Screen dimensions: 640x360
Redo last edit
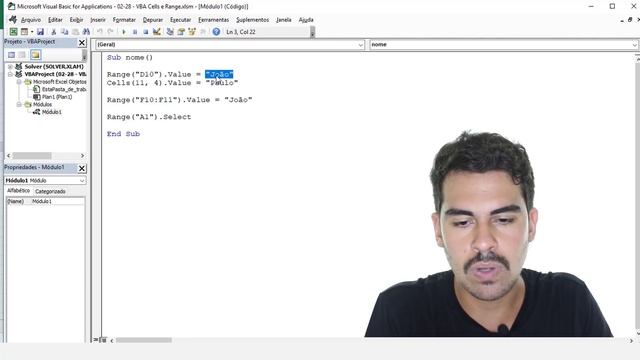[110, 32]
